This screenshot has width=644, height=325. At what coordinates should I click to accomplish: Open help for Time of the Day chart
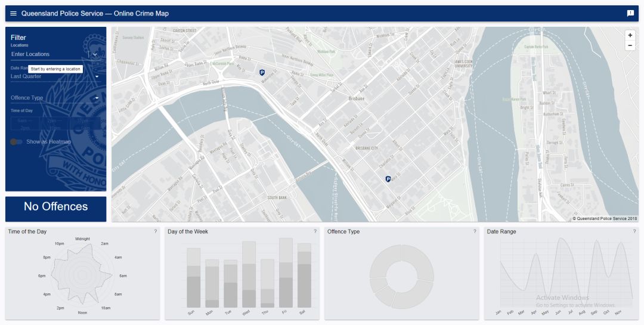[155, 231]
